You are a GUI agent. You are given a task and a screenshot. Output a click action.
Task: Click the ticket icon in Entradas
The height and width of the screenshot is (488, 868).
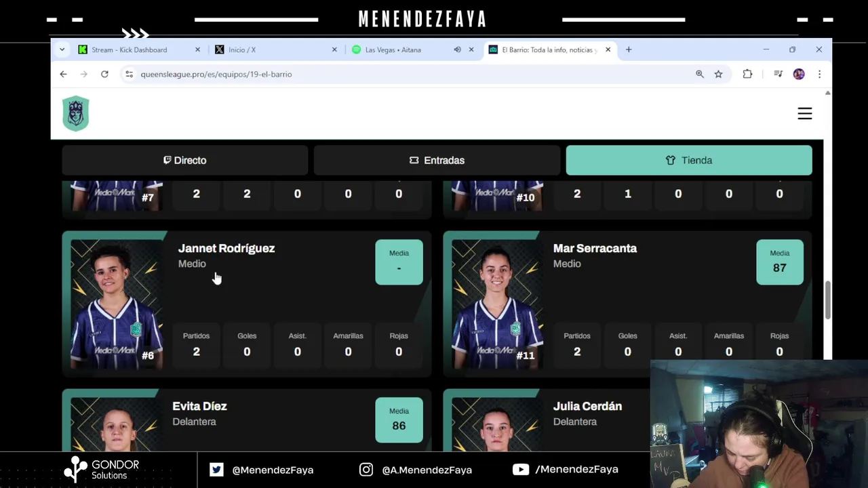(414, 161)
